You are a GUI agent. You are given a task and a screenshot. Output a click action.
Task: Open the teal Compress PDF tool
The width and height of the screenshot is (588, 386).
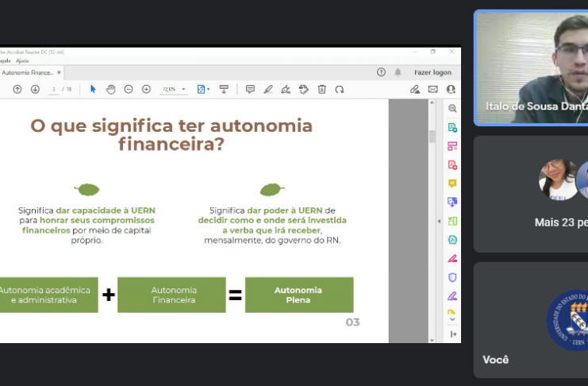(x=452, y=240)
